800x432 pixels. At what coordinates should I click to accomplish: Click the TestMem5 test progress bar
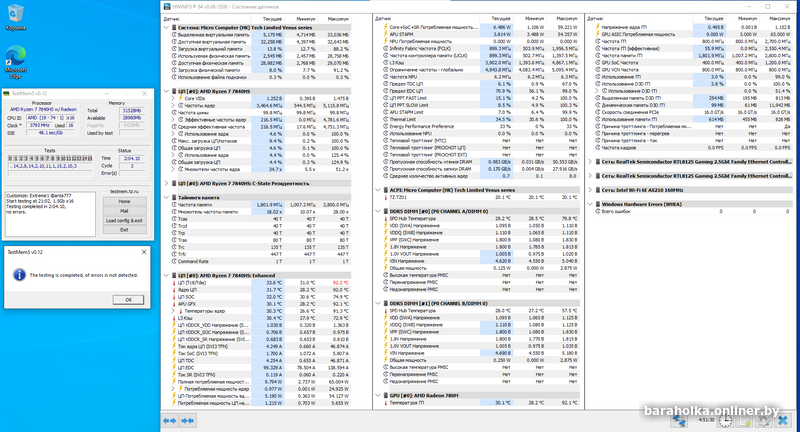coord(50,173)
